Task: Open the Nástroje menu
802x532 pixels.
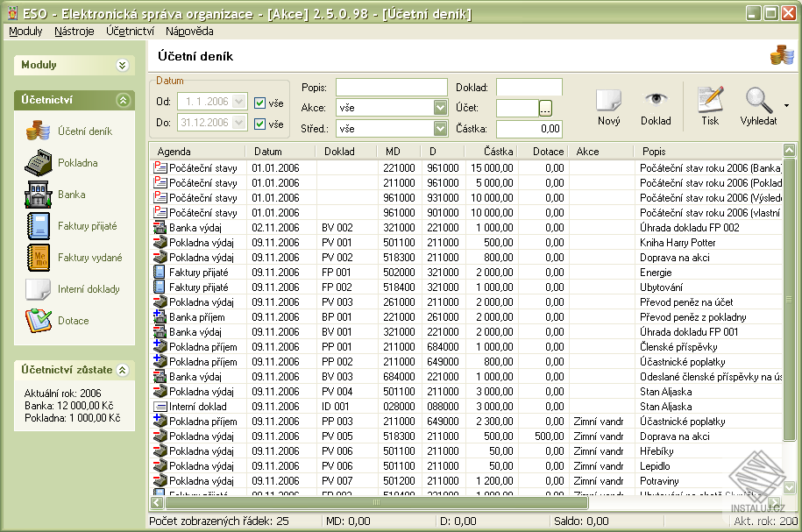Action: tap(74, 31)
